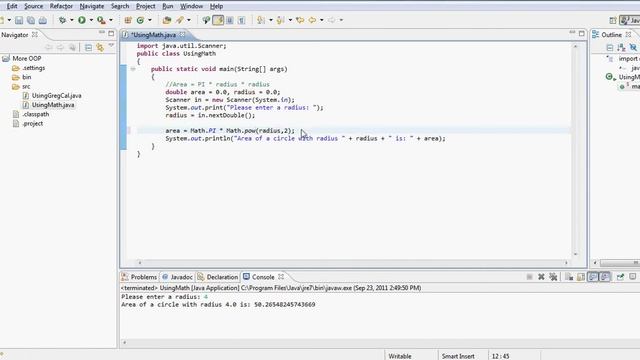Open dropdown next to Back arrow
This screenshot has width=640, height=360.
coord(322,20)
